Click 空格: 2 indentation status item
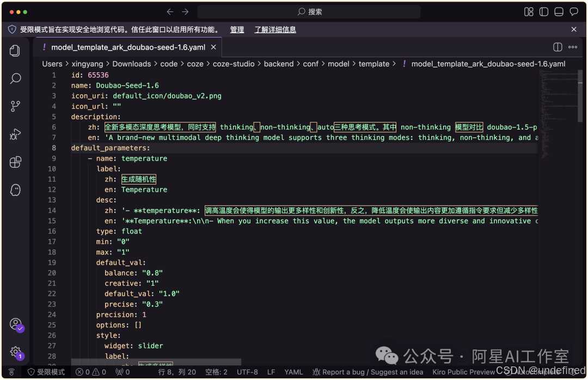588x380 pixels. 216,372
